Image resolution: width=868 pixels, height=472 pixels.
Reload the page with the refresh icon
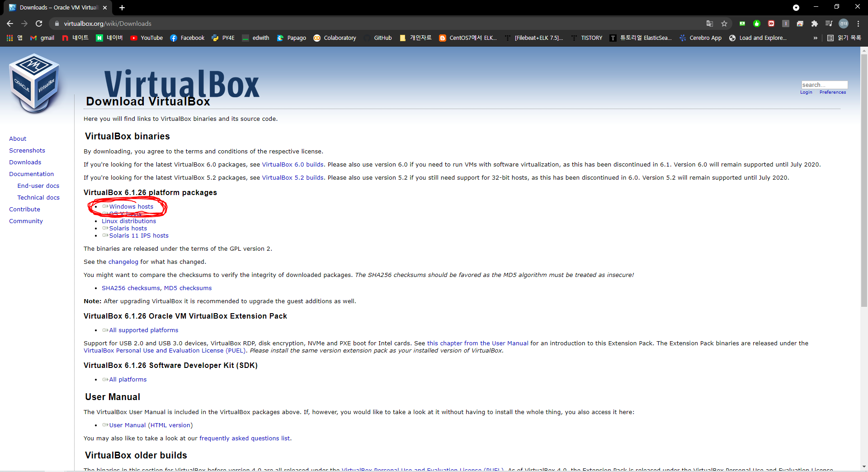(x=39, y=24)
